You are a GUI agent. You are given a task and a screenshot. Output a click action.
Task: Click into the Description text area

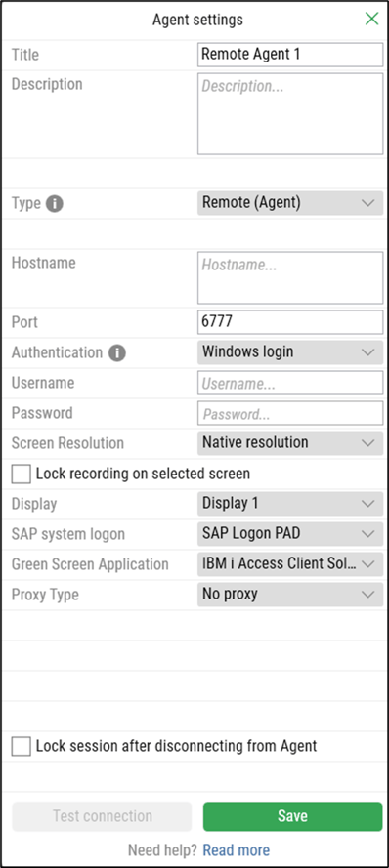(290, 114)
